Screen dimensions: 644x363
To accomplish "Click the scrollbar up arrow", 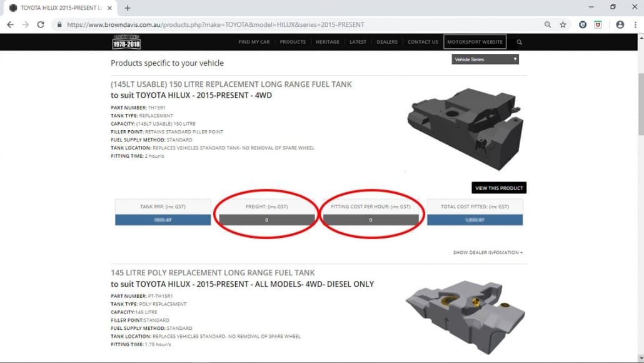I will click(x=641, y=38).
